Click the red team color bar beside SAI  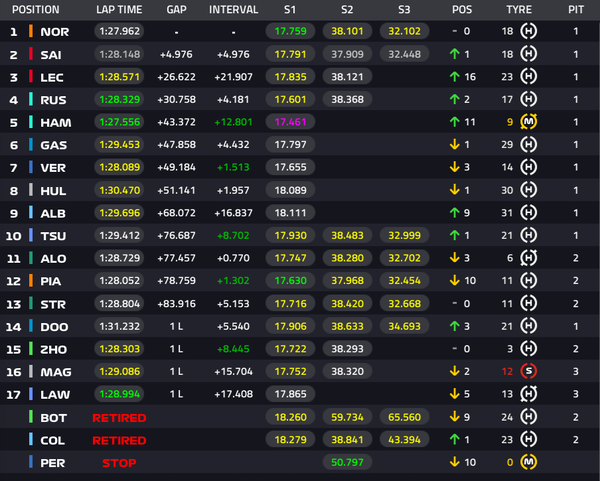click(x=31, y=54)
